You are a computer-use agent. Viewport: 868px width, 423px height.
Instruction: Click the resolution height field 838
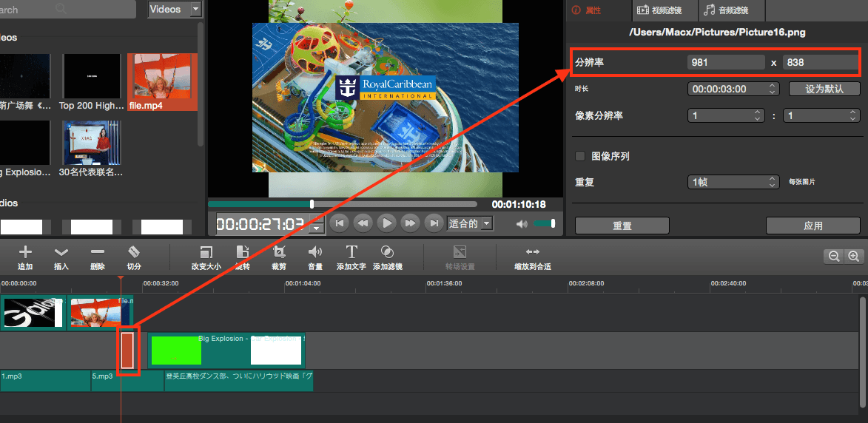(821, 62)
